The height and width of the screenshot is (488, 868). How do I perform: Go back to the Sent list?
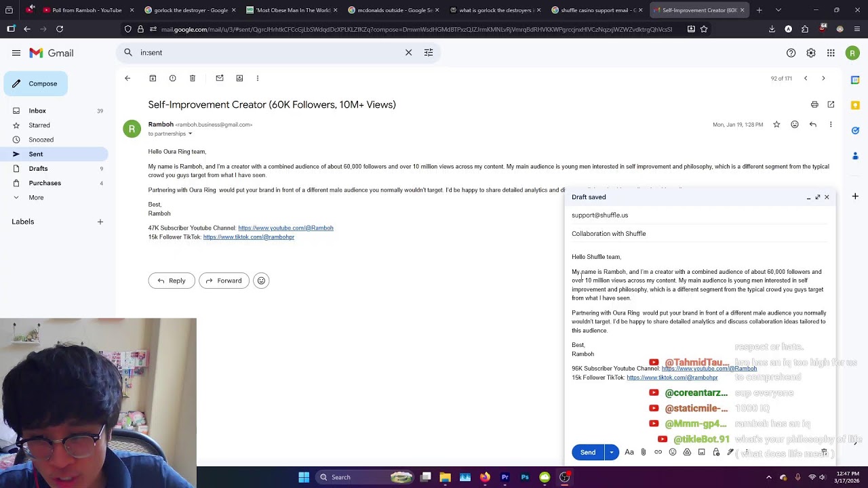coord(127,79)
